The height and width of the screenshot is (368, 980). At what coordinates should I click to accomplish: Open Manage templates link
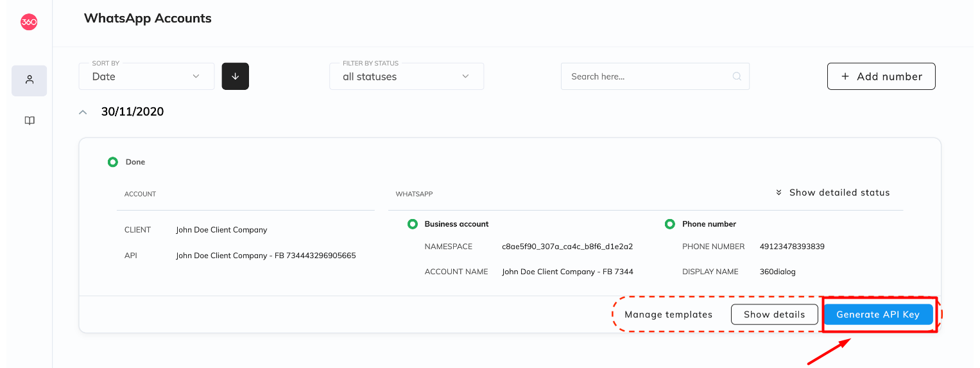(x=669, y=315)
